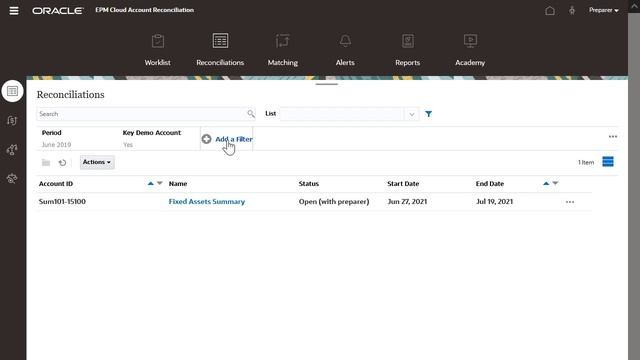Click Add a Filter
This screenshot has width=640, height=360.
pyautogui.click(x=227, y=139)
